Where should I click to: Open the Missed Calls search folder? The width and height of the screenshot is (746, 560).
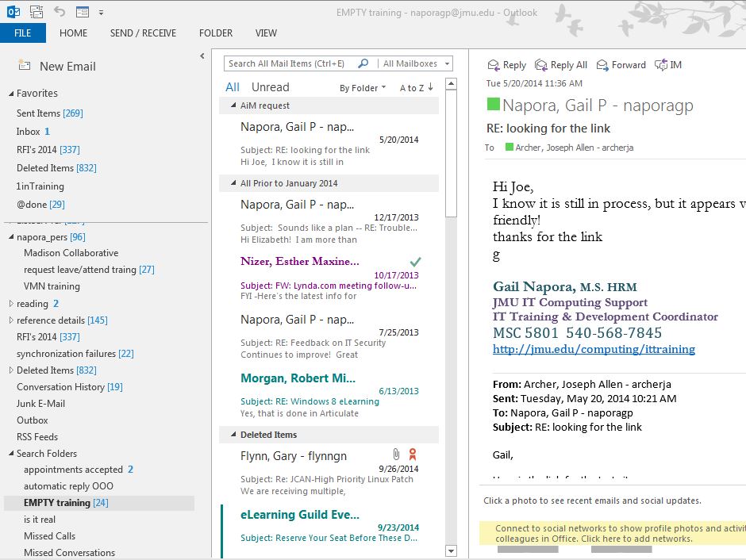point(49,536)
